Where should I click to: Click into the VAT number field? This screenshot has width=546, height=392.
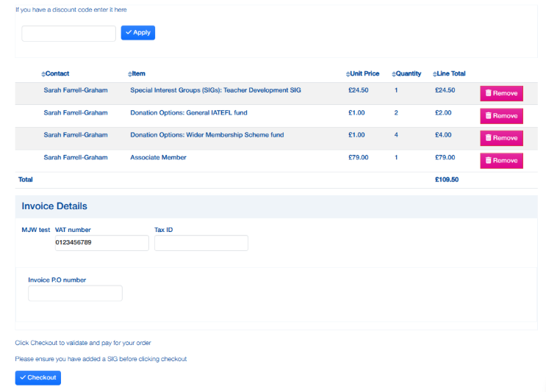(x=101, y=243)
